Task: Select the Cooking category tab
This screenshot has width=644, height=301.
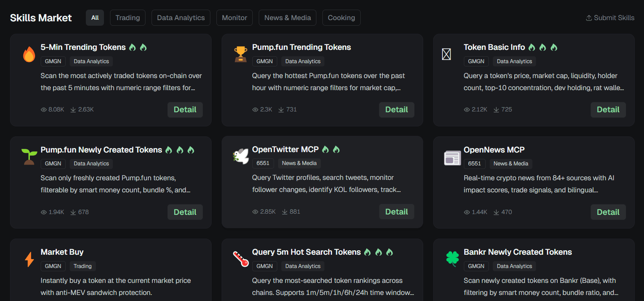Action: click(341, 18)
